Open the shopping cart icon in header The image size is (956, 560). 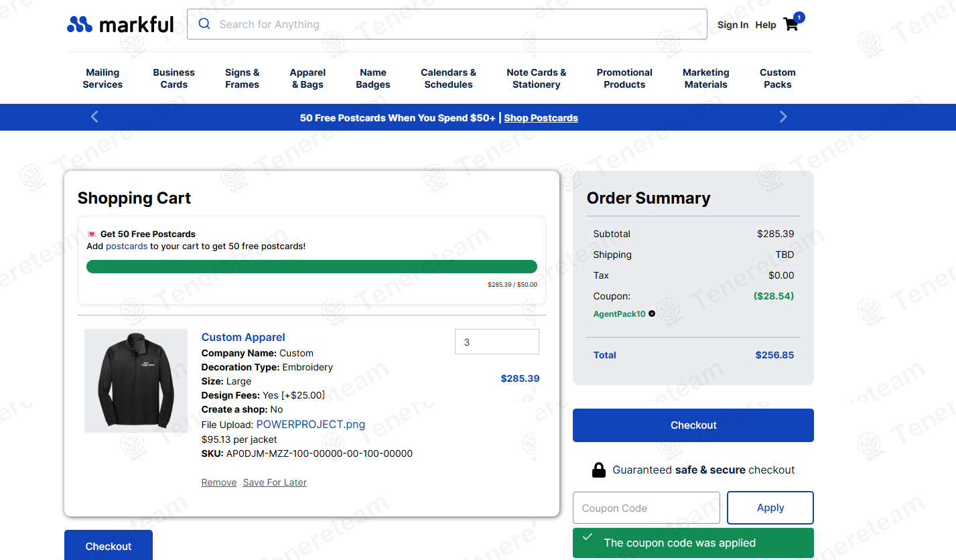[x=791, y=25]
